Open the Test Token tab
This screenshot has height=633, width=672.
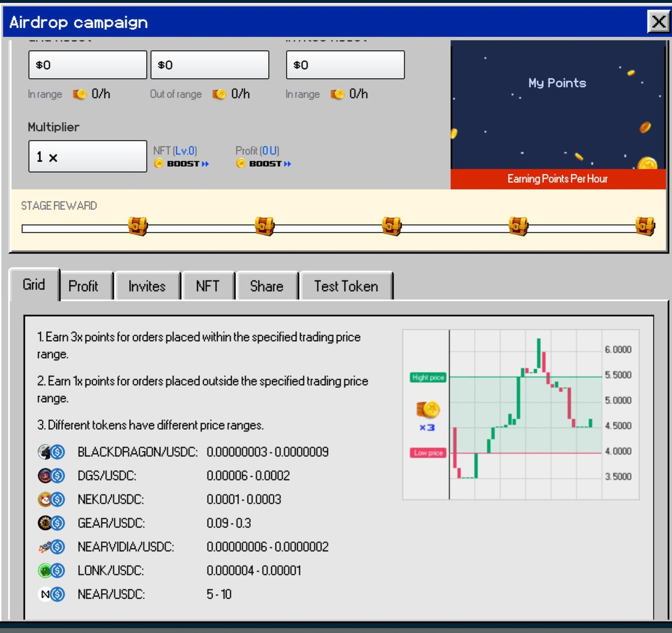[x=346, y=286]
